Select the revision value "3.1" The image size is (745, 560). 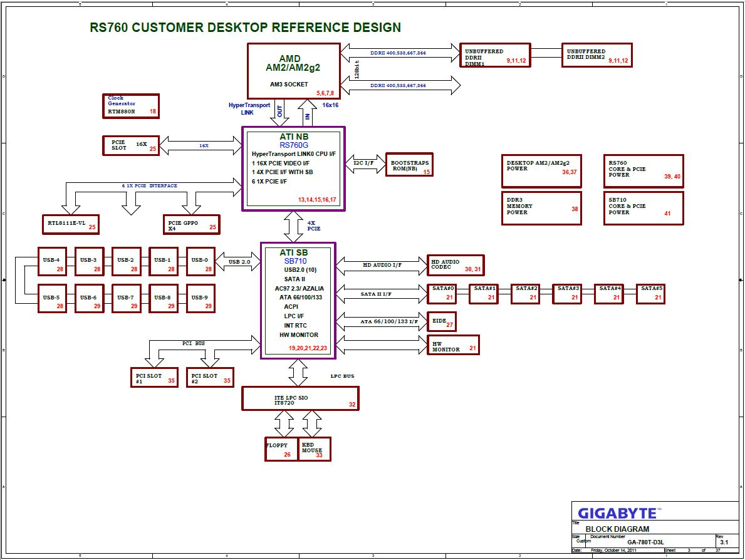click(x=724, y=542)
